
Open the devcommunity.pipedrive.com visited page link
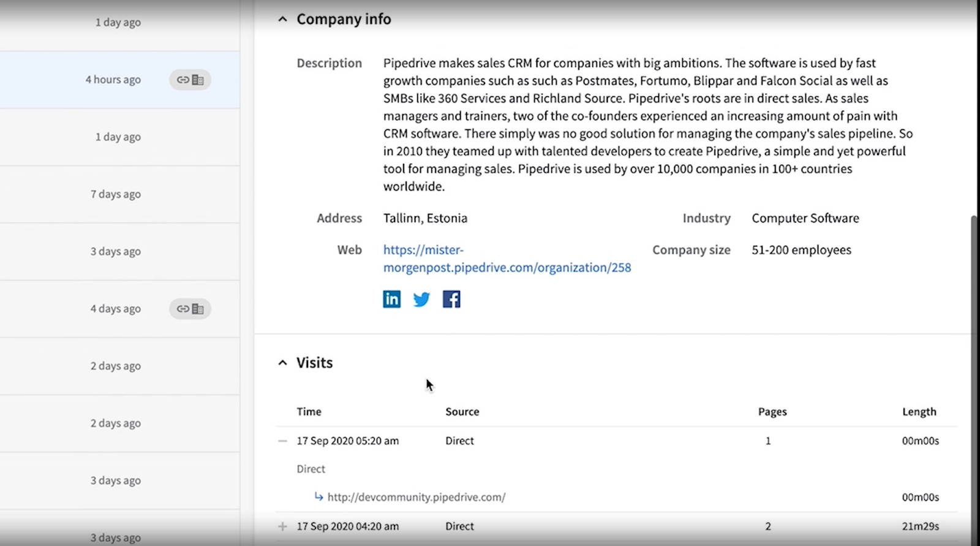(x=417, y=497)
